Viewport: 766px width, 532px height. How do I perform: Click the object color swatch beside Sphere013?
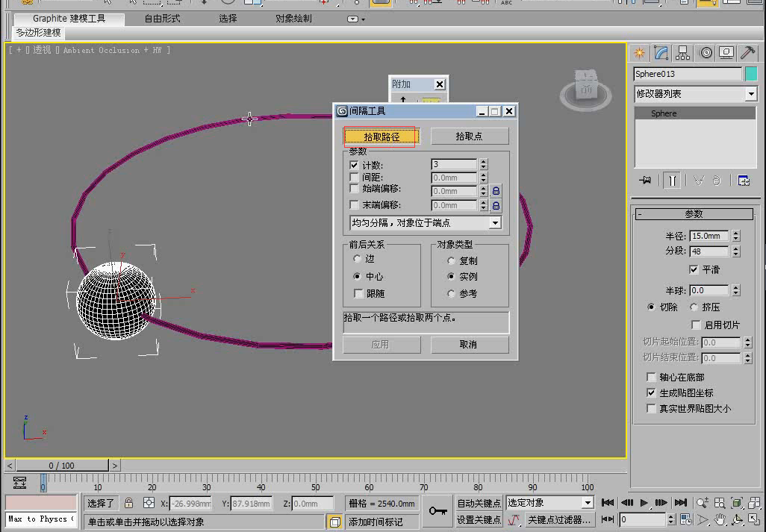[751, 74]
